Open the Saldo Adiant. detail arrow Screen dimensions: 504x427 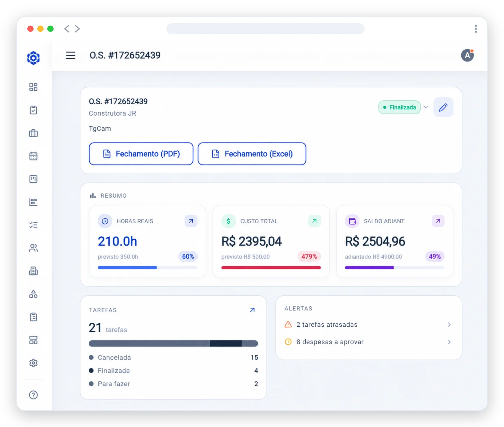tap(438, 221)
